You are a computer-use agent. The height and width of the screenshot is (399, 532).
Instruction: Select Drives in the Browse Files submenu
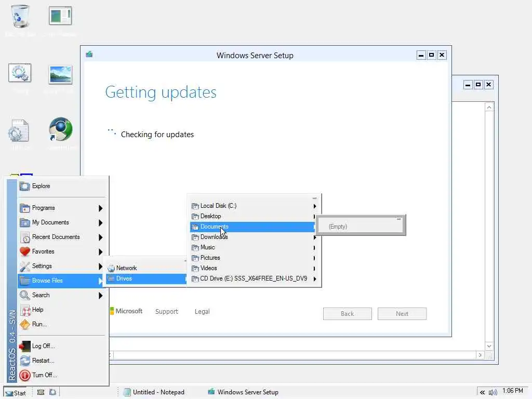[147, 278]
